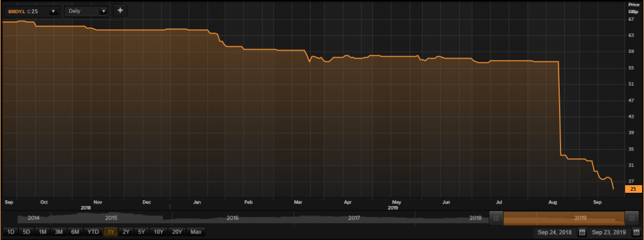The height and width of the screenshot is (240, 644).
Task: Select the 3M range button
Action: pos(58,232)
